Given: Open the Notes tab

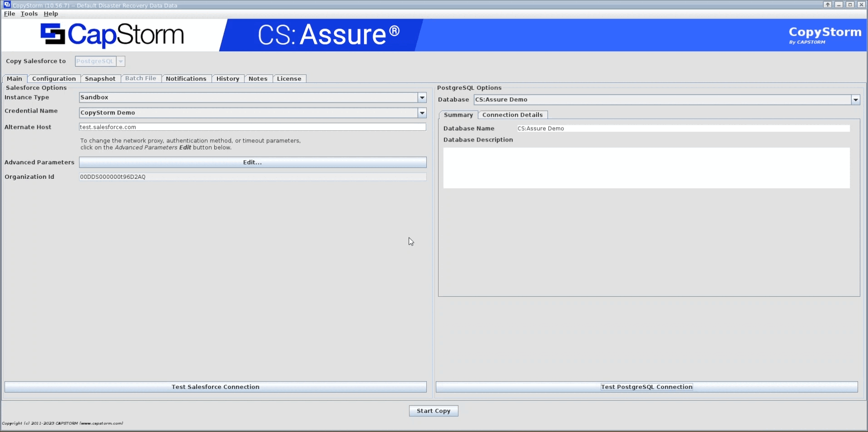Looking at the screenshot, I should pyautogui.click(x=258, y=79).
